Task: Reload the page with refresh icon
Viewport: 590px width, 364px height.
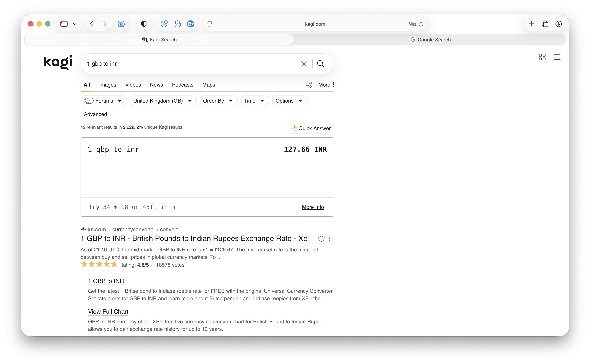Action: (421, 24)
